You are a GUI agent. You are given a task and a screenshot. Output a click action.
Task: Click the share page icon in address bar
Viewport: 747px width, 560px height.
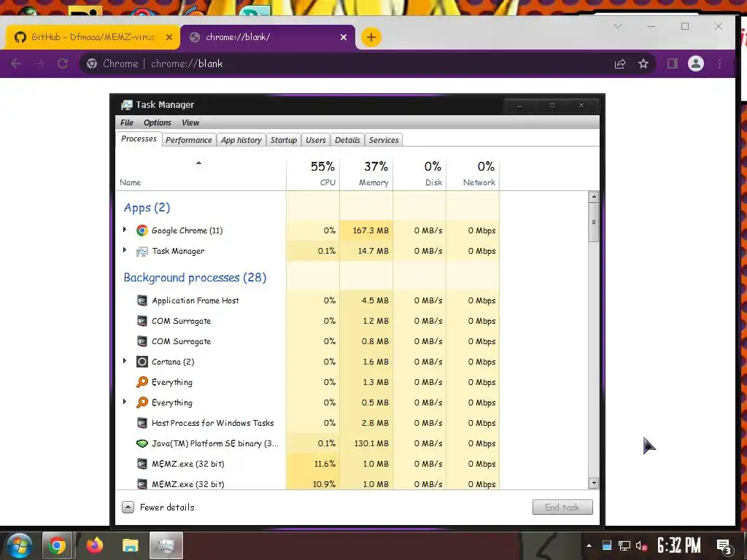tap(620, 63)
